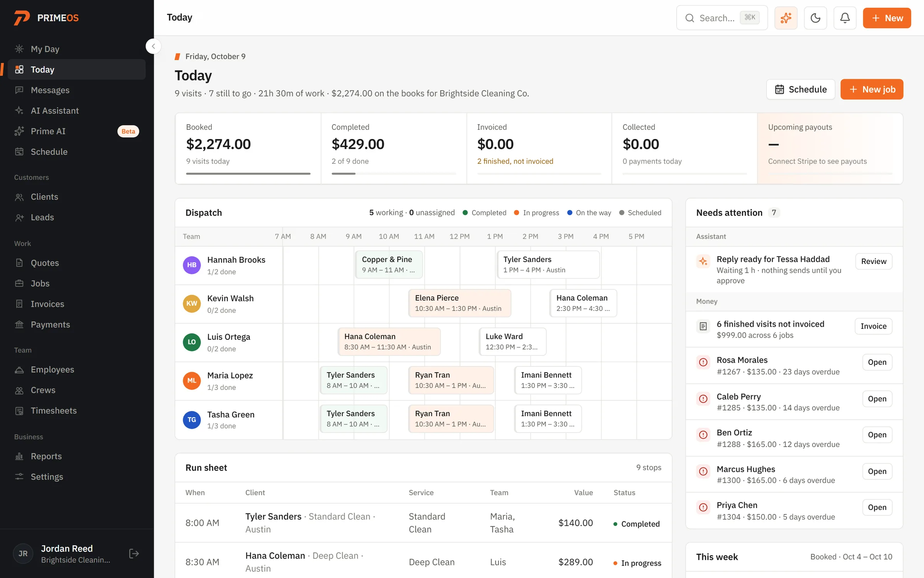Click the Schedule button near New job
Viewport: 924px width, 578px height.
(800, 89)
